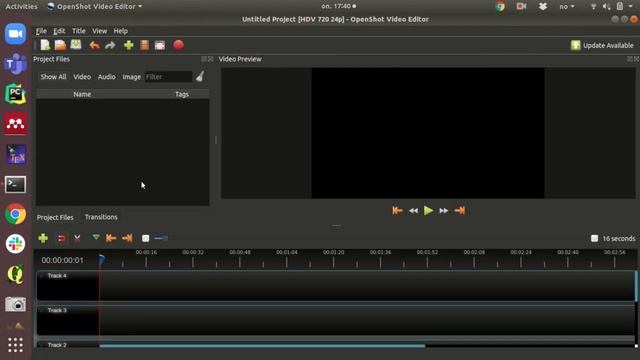
Task: Show All project files filter
Action: 53,77
